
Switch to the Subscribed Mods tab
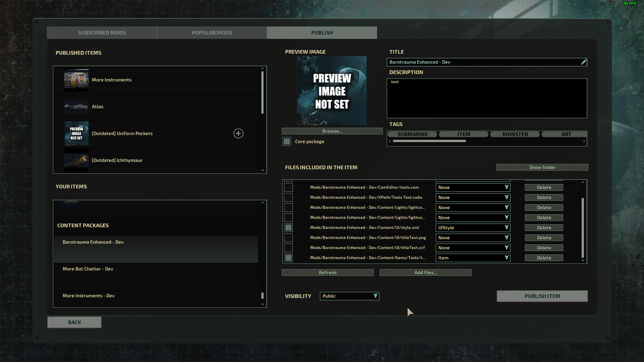click(x=102, y=33)
